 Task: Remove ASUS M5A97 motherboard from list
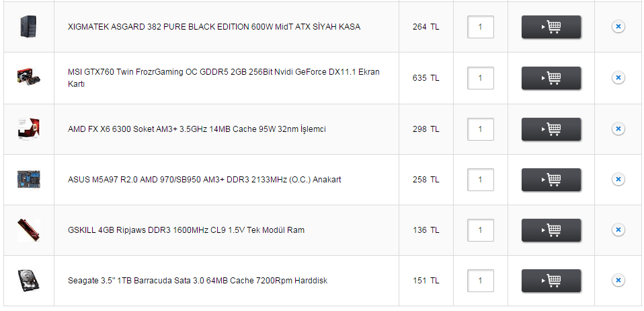coord(618,179)
